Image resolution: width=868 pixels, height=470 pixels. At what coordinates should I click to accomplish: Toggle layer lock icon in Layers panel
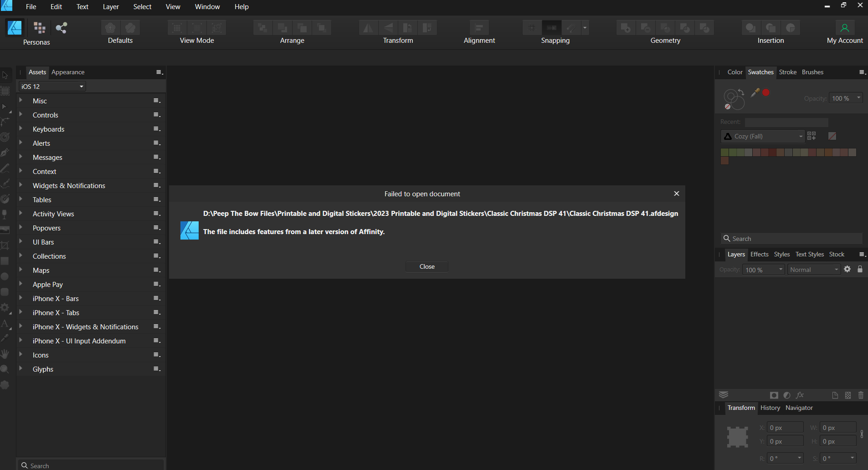click(x=860, y=269)
